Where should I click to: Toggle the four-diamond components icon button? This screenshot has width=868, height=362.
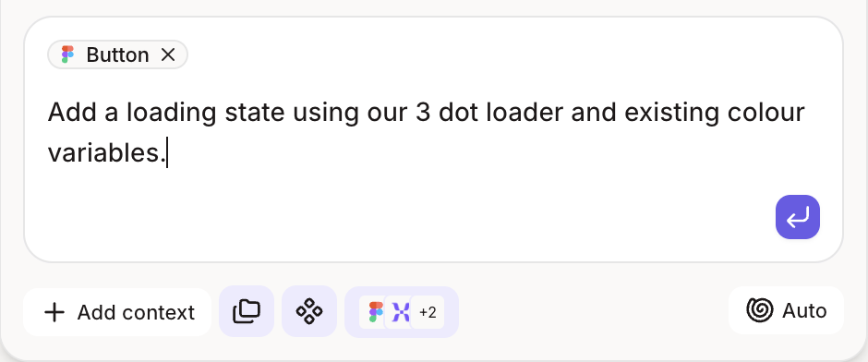click(x=309, y=311)
